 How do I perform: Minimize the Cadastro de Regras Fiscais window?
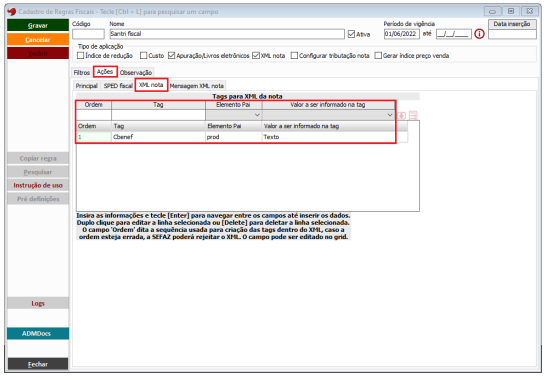pos(492,11)
